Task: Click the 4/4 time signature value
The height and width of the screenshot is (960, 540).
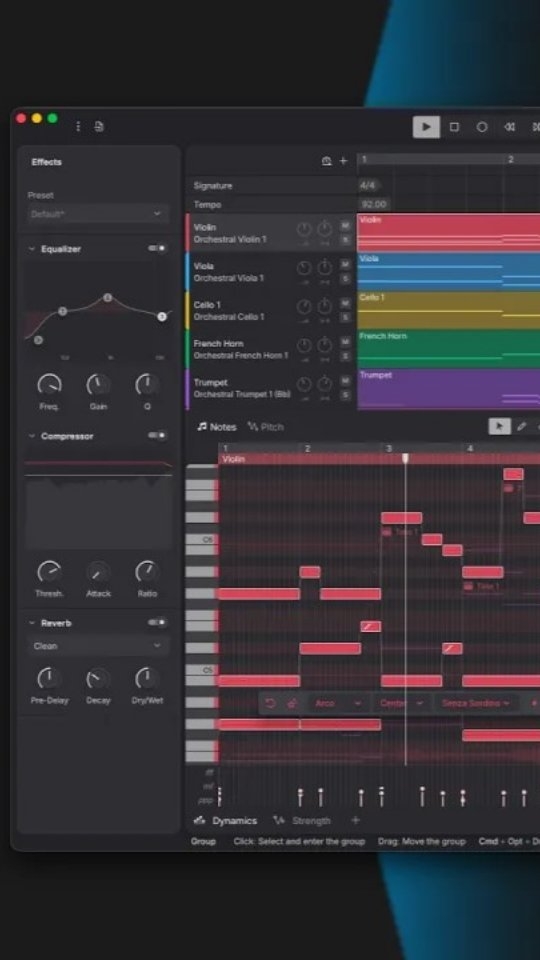Action: (x=367, y=185)
